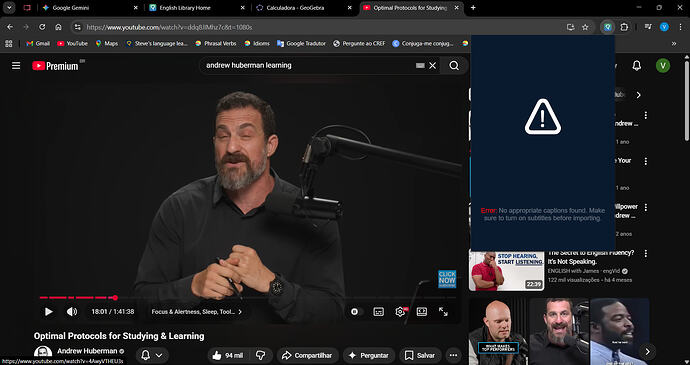This screenshot has height=365, width=690.
Task: Toggle subtitles/closed captions in player
Action: point(378,312)
